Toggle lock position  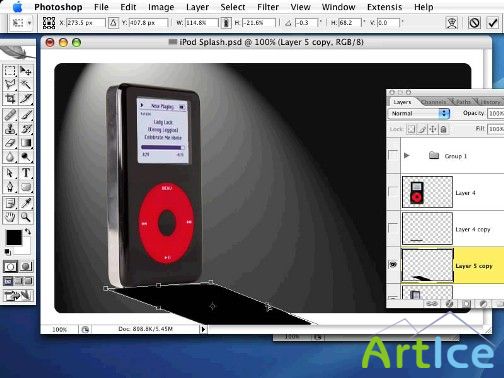click(433, 129)
